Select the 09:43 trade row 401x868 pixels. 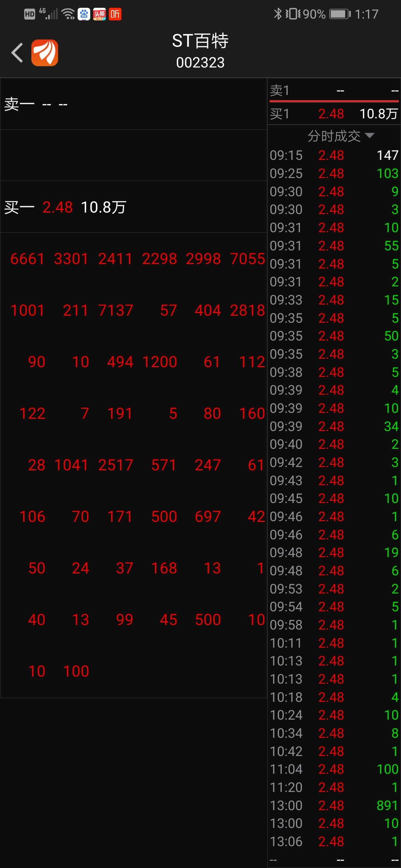334,480
